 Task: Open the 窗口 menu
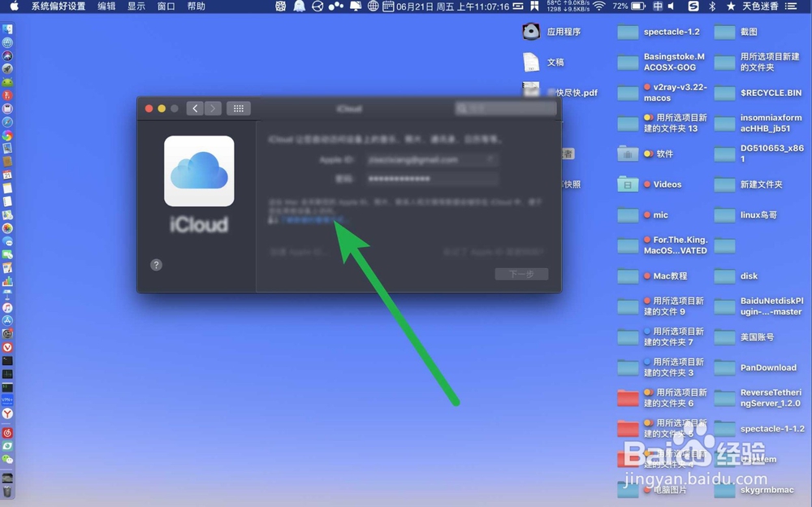166,6
